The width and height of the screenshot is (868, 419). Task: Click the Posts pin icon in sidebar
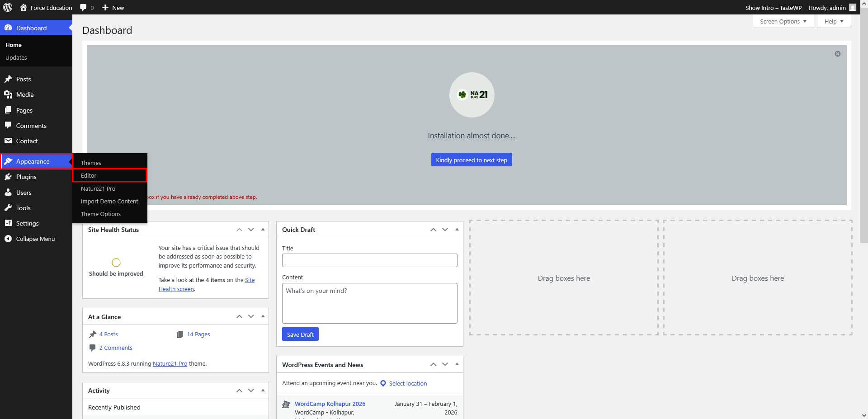click(x=8, y=79)
